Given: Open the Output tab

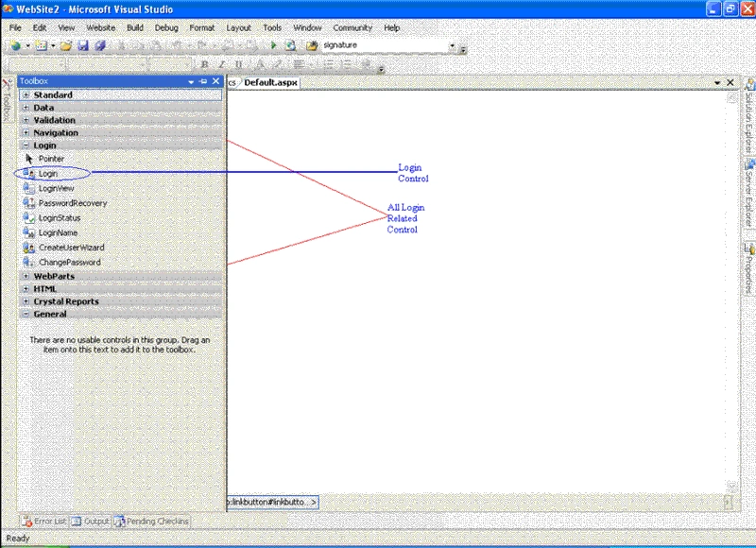Looking at the screenshot, I should coord(90,522).
